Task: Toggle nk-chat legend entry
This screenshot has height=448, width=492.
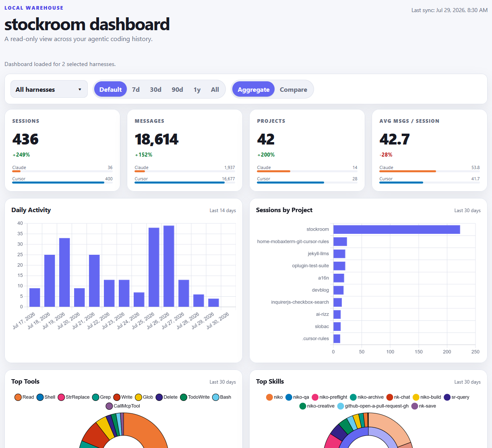Action: (x=398, y=397)
